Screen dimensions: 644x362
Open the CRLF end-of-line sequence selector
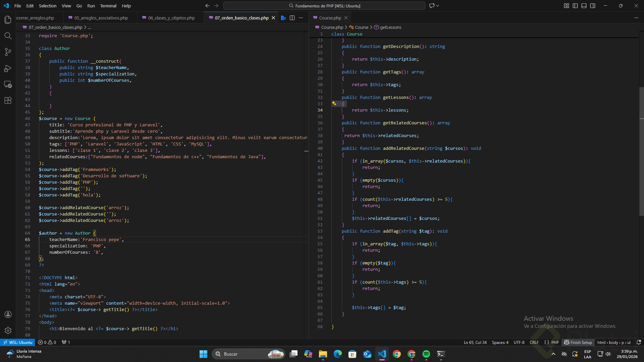(x=534, y=342)
